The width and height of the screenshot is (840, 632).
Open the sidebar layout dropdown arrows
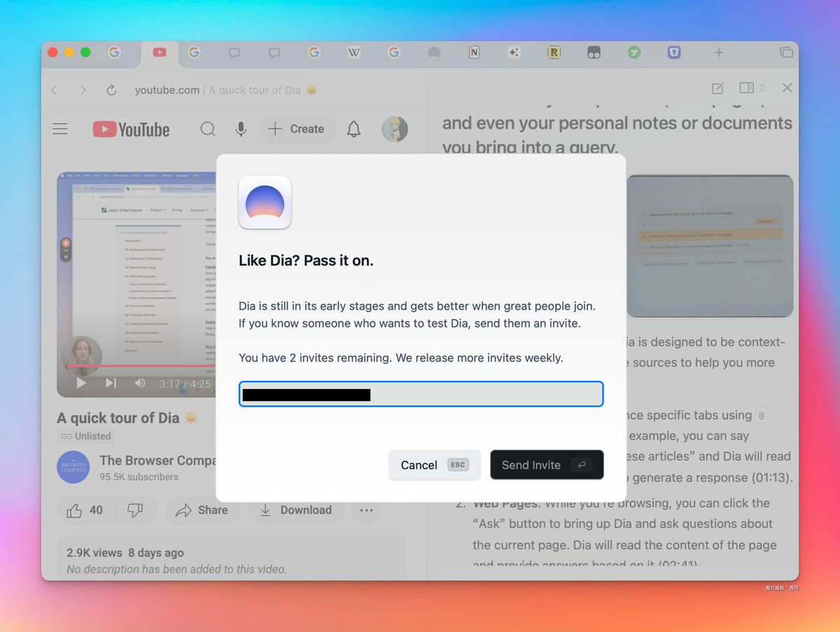click(762, 88)
